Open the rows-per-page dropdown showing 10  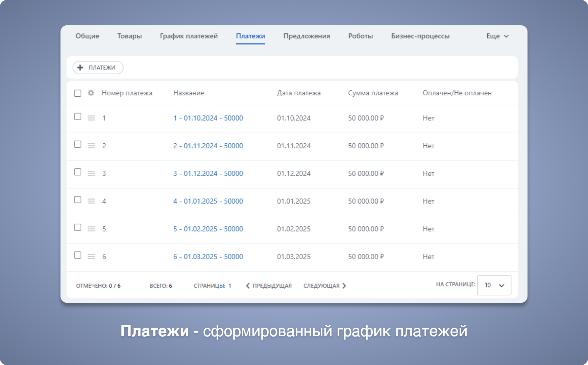tap(494, 285)
